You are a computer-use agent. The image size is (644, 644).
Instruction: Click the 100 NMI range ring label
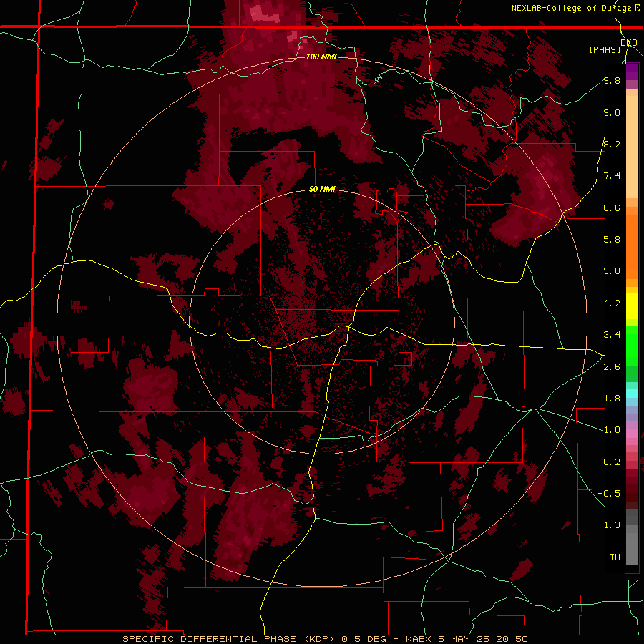coord(321,57)
